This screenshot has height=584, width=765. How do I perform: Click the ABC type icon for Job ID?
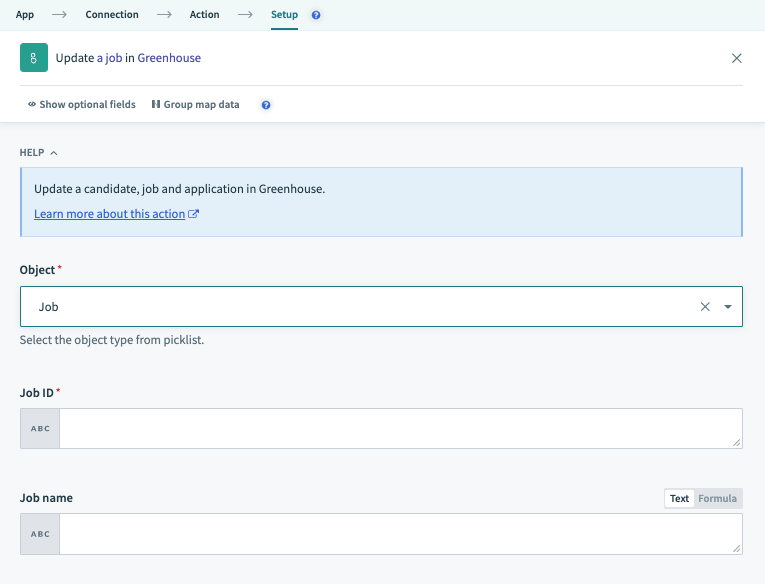click(40, 428)
